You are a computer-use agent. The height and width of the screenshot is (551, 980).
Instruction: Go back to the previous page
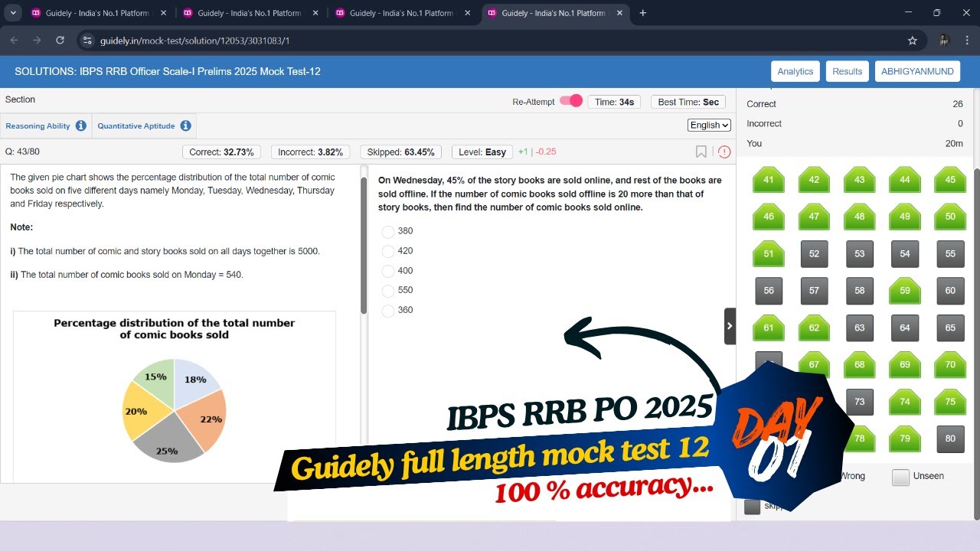pos(14,41)
